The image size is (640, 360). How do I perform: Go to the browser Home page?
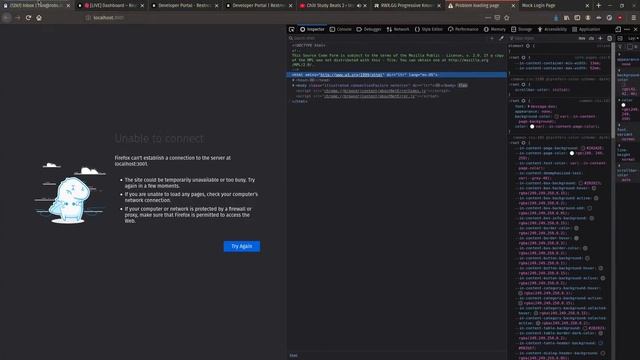click(x=39, y=18)
